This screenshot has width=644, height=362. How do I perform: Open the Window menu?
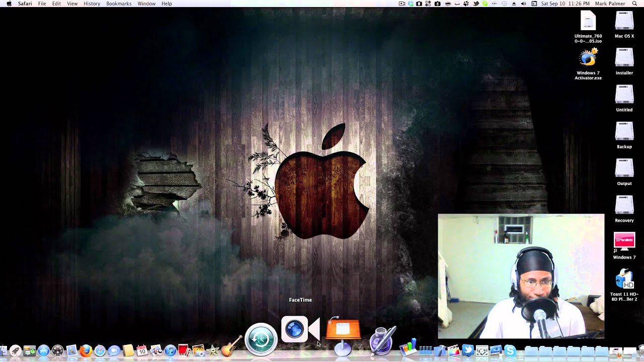click(146, 4)
